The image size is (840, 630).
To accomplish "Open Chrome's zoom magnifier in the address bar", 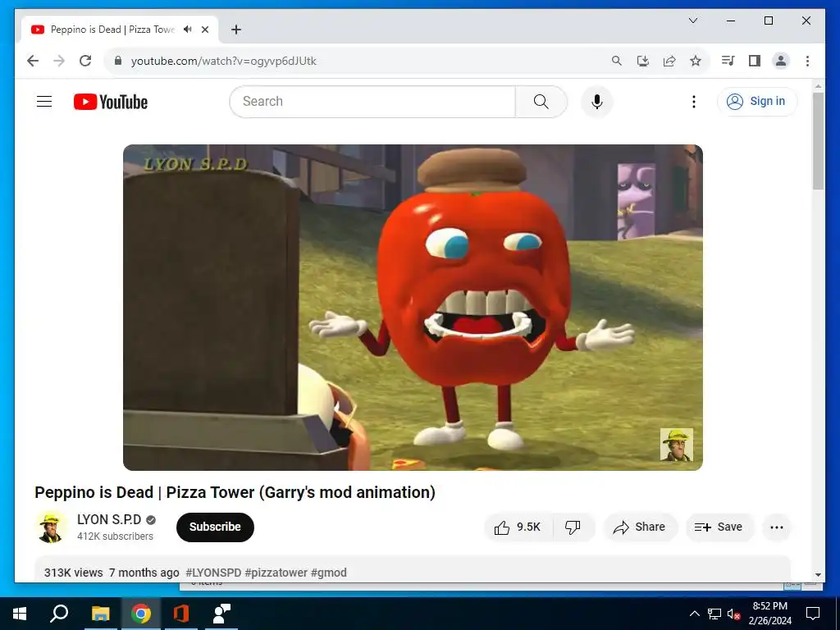I will point(617,61).
